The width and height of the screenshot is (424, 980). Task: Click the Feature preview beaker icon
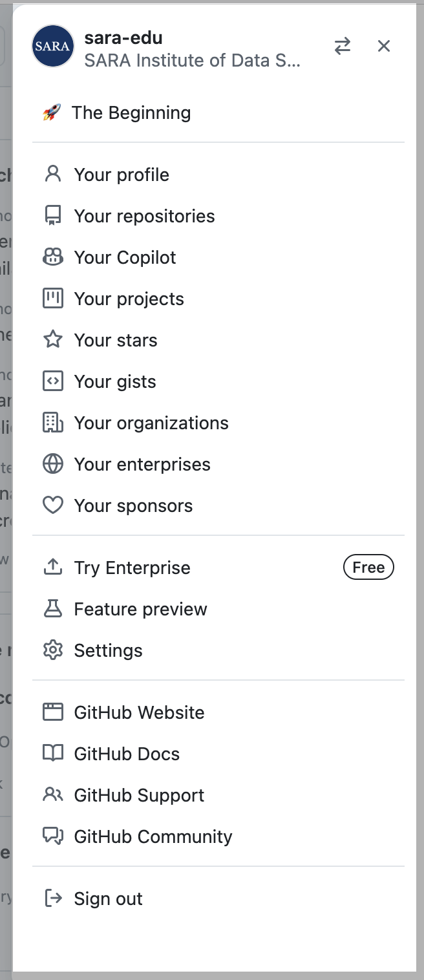coord(52,609)
